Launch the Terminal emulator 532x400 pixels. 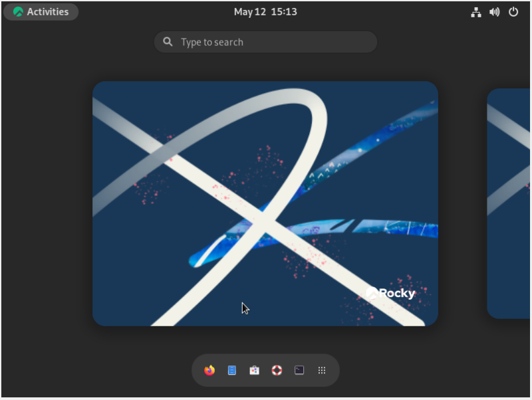tap(299, 370)
